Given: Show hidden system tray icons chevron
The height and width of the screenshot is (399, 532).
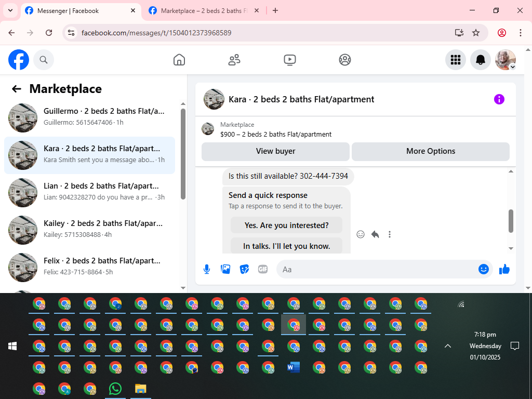Looking at the screenshot, I should click(x=448, y=346).
